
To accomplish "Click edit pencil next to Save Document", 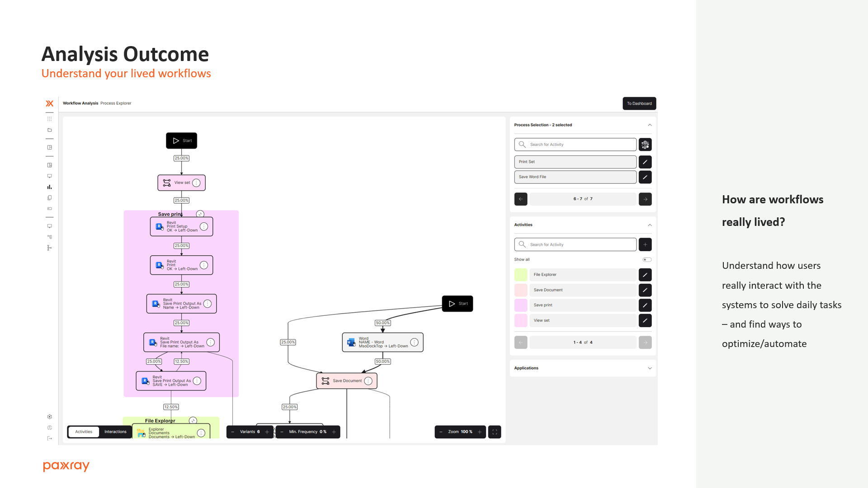I will [x=645, y=290].
